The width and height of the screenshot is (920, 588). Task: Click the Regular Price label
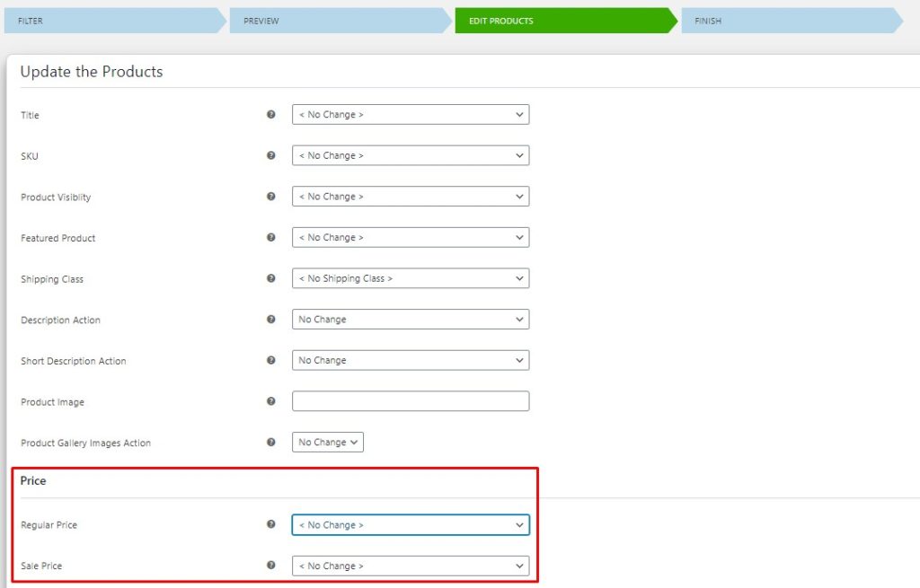pyautogui.click(x=49, y=524)
